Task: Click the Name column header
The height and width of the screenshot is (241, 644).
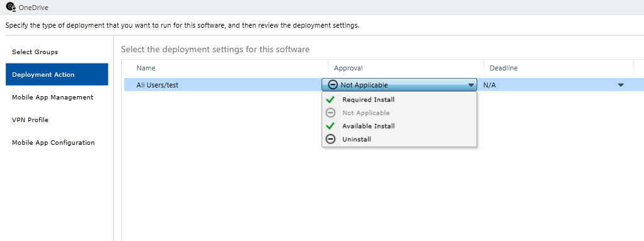Action: coord(146,68)
